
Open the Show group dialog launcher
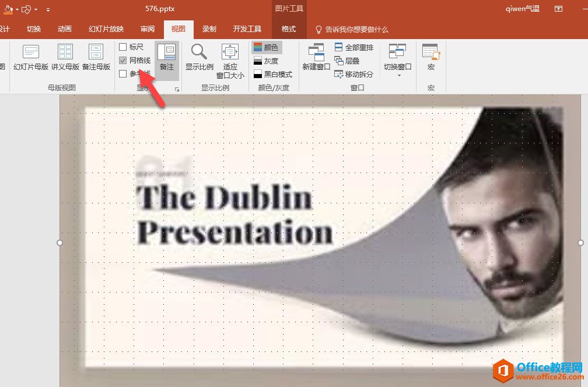coord(177,89)
